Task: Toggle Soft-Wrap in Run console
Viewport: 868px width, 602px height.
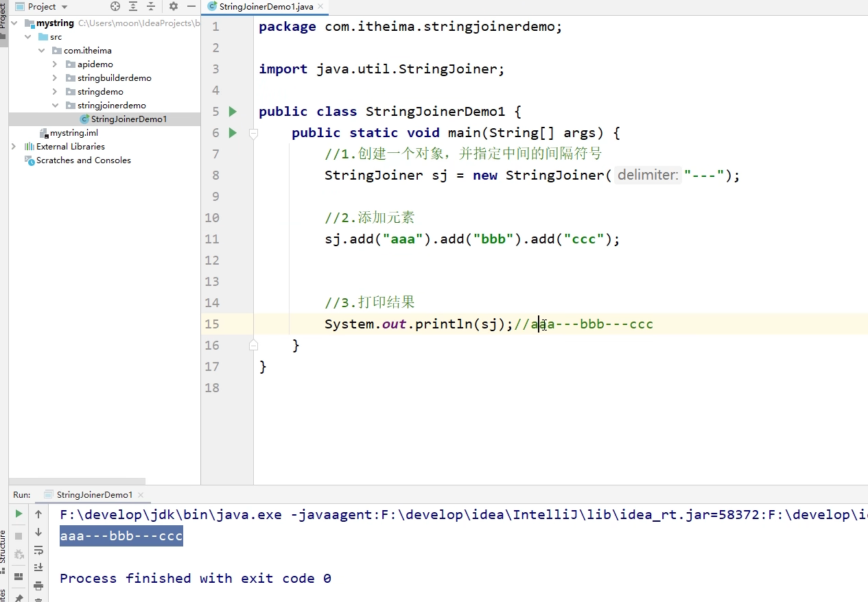Action: (38, 550)
